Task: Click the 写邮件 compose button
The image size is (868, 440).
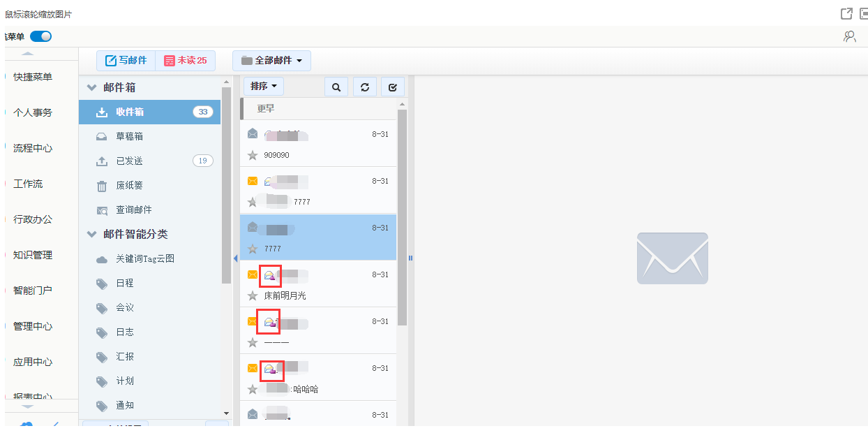Action: pyautogui.click(x=126, y=61)
